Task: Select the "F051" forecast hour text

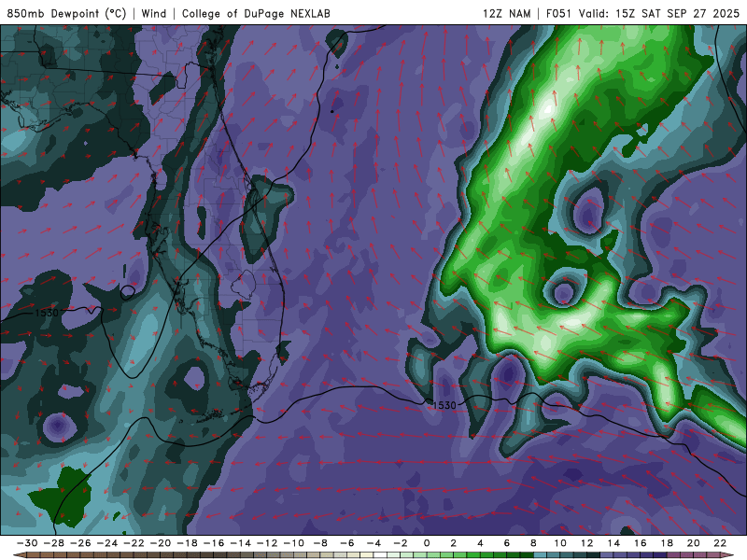Action: tap(558, 14)
